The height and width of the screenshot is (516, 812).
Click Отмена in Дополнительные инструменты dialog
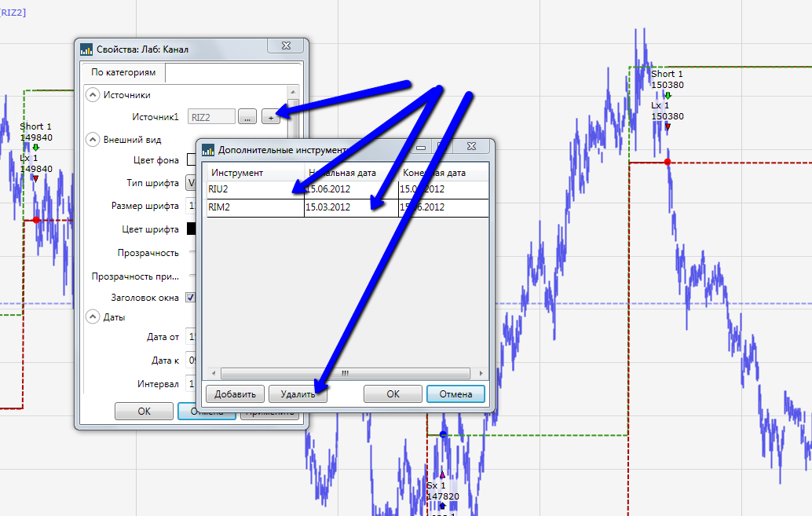click(455, 393)
